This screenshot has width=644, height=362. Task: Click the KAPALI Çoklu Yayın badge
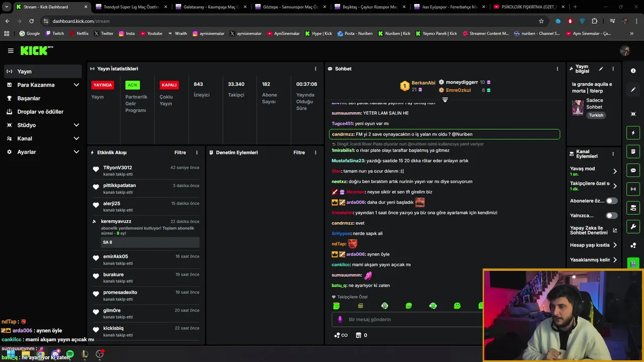tap(169, 85)
